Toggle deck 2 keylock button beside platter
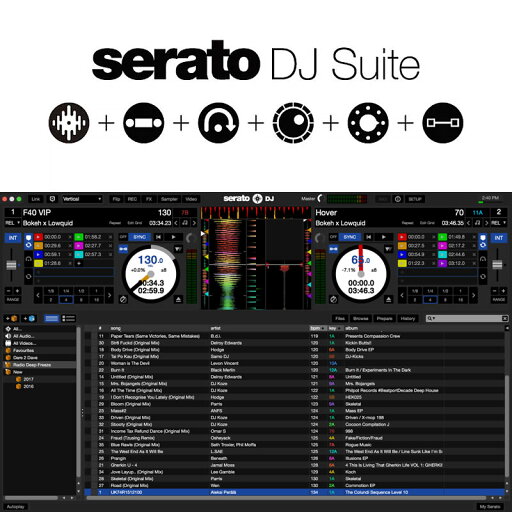 coord(333,249)
